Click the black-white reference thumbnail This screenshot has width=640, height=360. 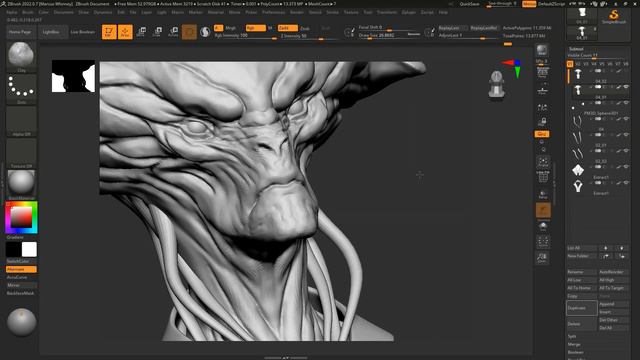[73, 76]
